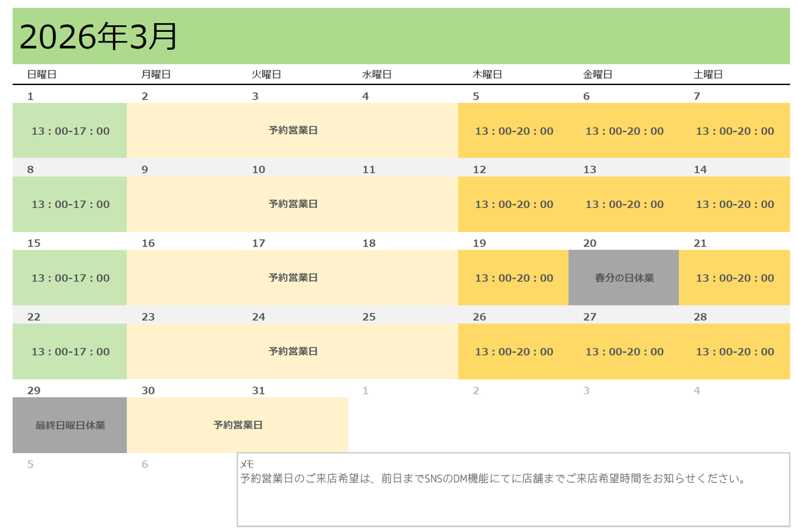Select date number 31

click(258, 391)
